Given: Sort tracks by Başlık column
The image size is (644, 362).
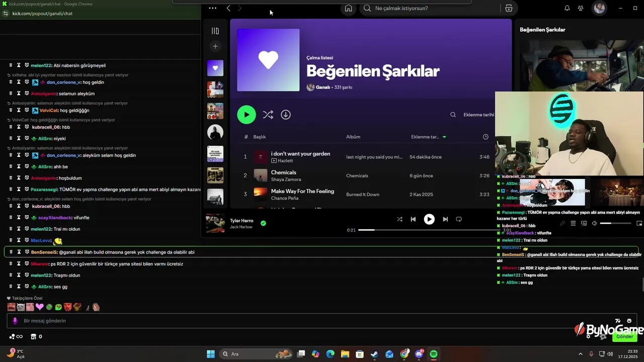Looking at the screenshot, I should pos(260,137).
